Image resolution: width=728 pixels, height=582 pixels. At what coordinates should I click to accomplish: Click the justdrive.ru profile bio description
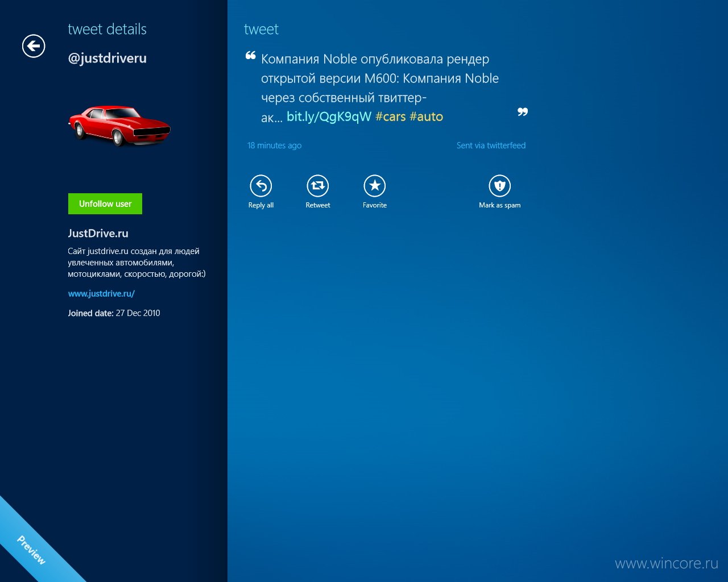click(136, 263)
